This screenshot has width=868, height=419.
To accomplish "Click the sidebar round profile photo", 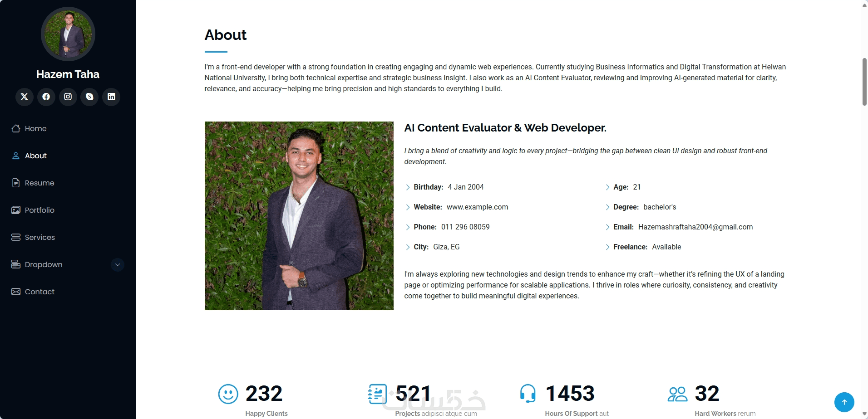I will [68, 34].
